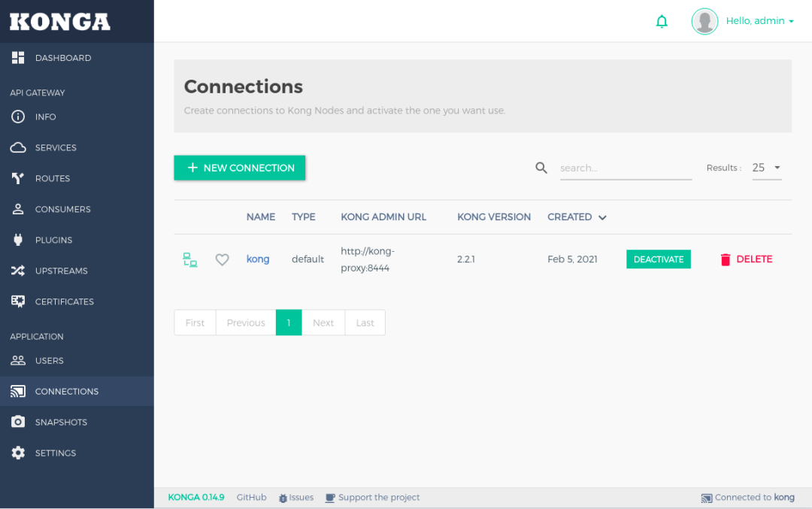Click Last pagination button
The width and height of the screenshot is (812, 509).
pos(365,323)
